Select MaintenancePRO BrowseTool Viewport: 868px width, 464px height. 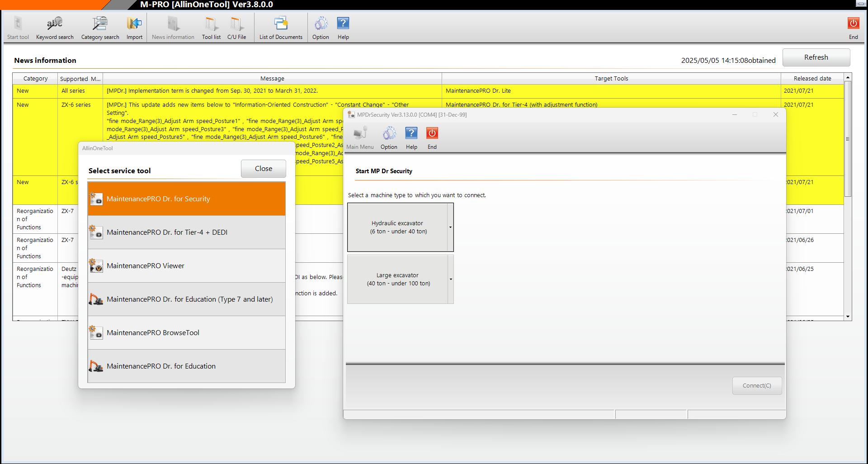coord(186,332)
